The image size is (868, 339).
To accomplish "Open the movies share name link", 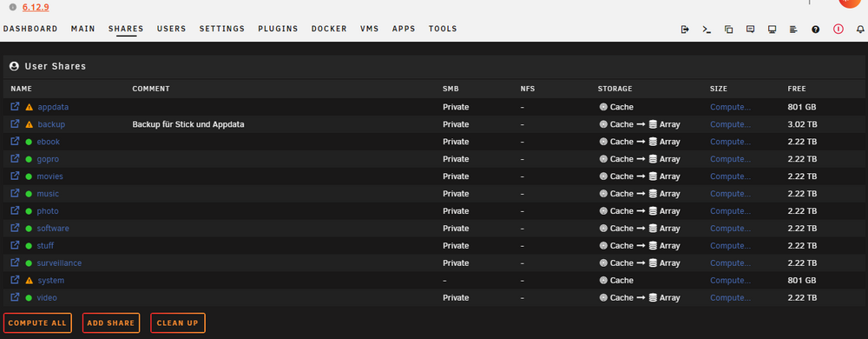I will 49,176.
